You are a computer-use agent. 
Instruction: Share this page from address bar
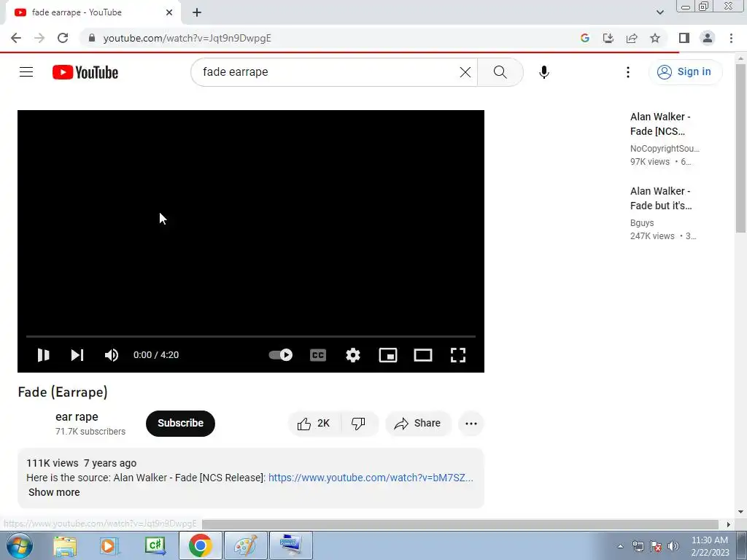pyautogui.click(x=632, y=38)
